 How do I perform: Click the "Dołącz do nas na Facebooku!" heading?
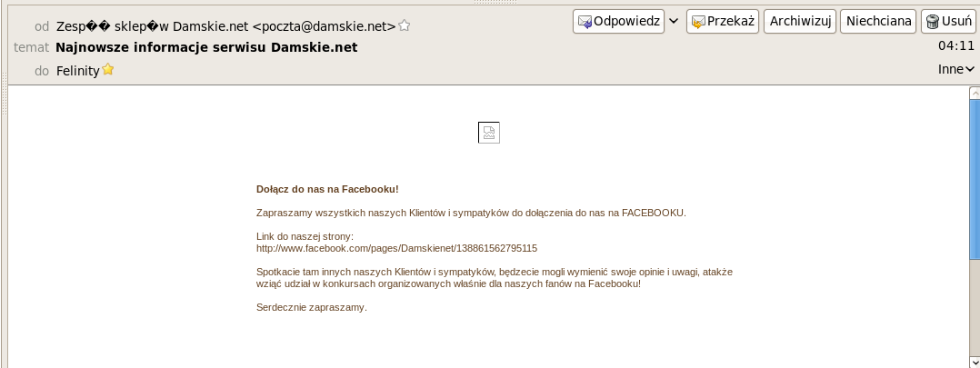coord(327,189)
